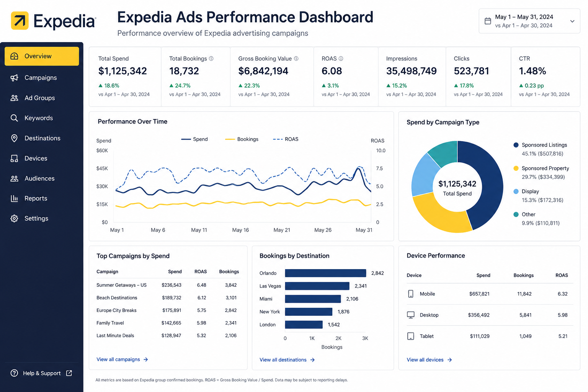Click info icon next to Total Bookings
This screenshot has height=392, width=588.
(x=211, y=59)
